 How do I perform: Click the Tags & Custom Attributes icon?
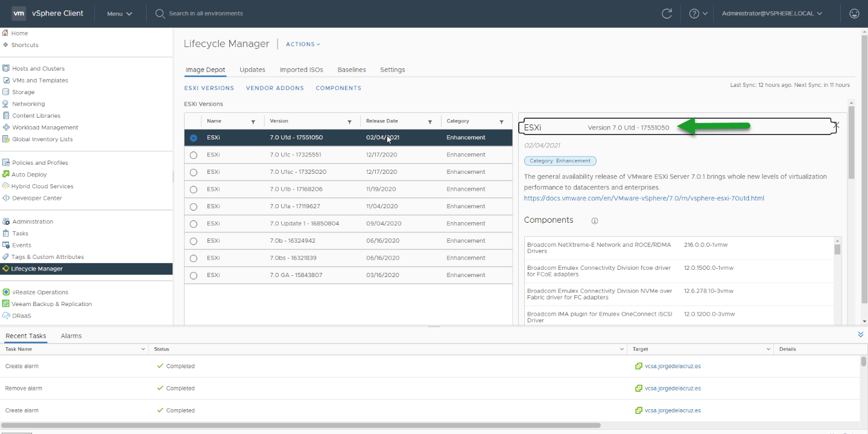pos(6,257)
